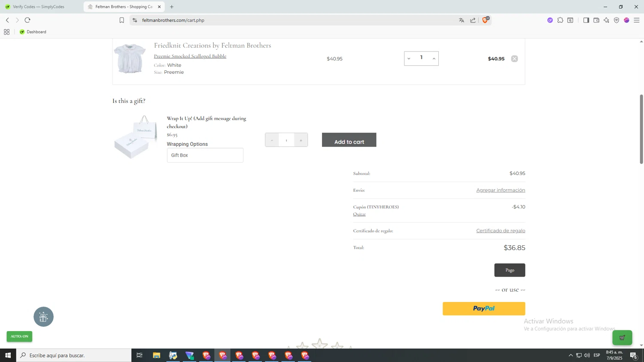Viewport: 644px width, 362px height.
Task: Decrease gift wrap quantity with minus button
Action: click(272, 140)
